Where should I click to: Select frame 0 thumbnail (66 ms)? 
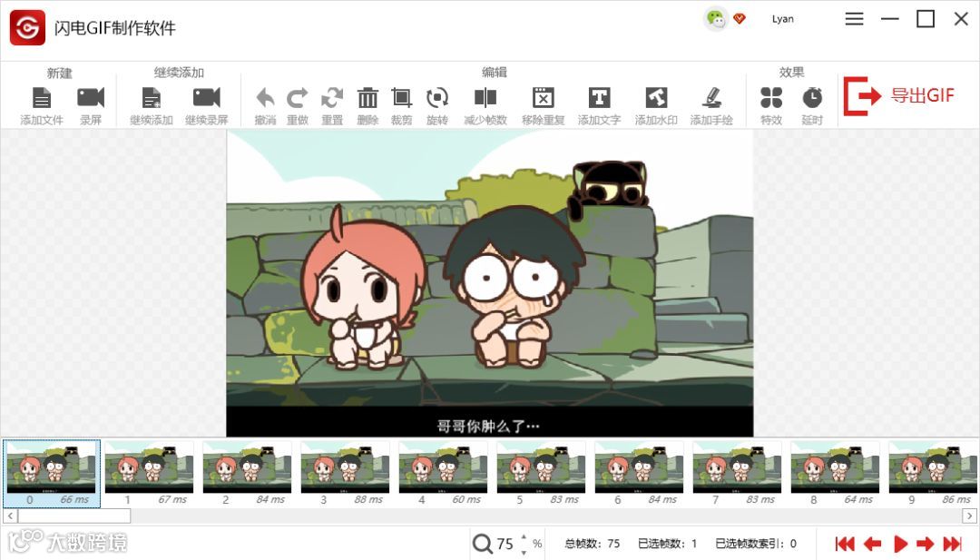pyautogui.click(x=51, y=473)
